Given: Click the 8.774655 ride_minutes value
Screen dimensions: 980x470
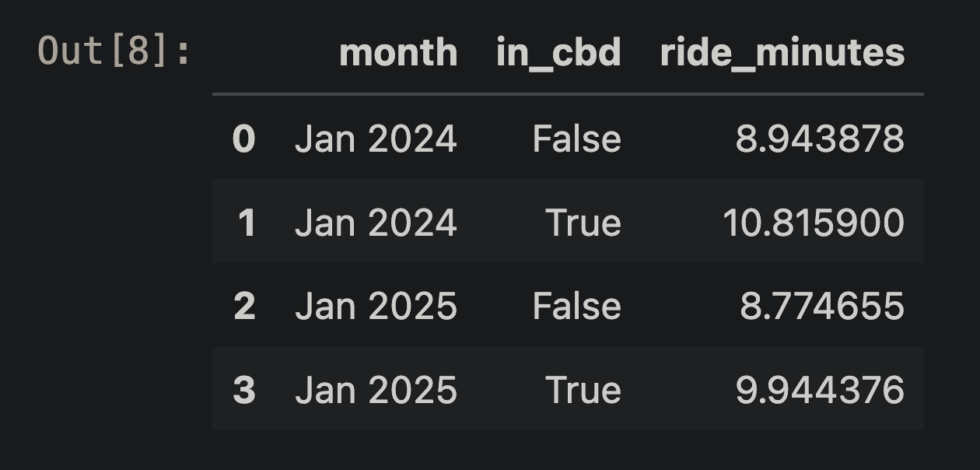Looking at the screenshot, I should coord(821,306).
